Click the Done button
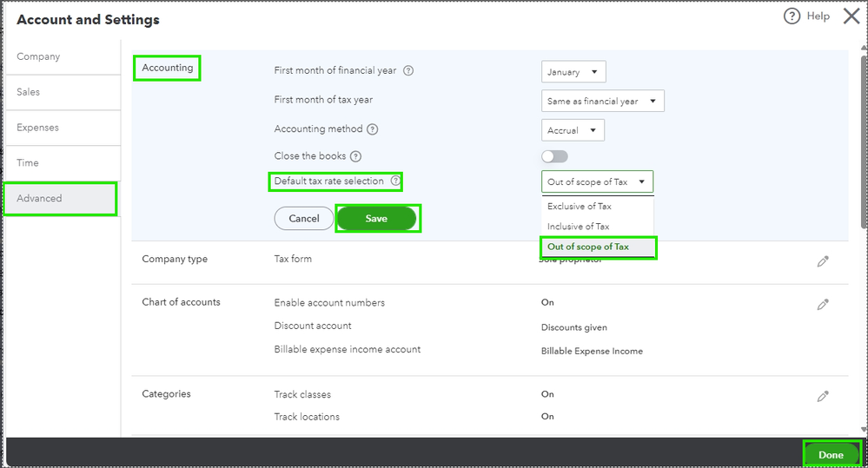The image size is (868, 468). (x=831, y=455)
